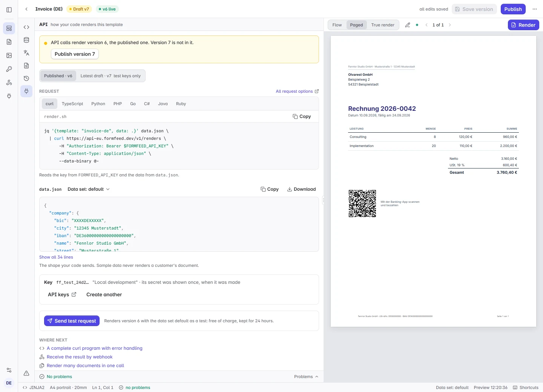Open Receive the result by webhook link
The height and width of the screenshot is (392, 543).
click(x=80, y=357)
